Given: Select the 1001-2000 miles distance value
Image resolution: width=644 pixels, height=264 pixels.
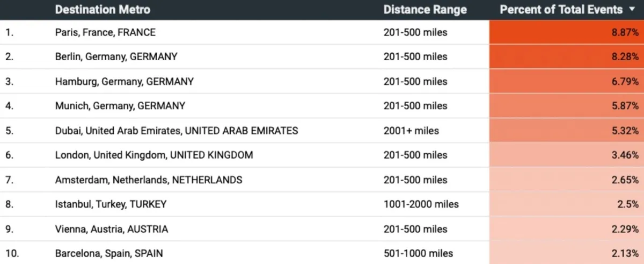Looking at the screenshot, I should 421,204.
